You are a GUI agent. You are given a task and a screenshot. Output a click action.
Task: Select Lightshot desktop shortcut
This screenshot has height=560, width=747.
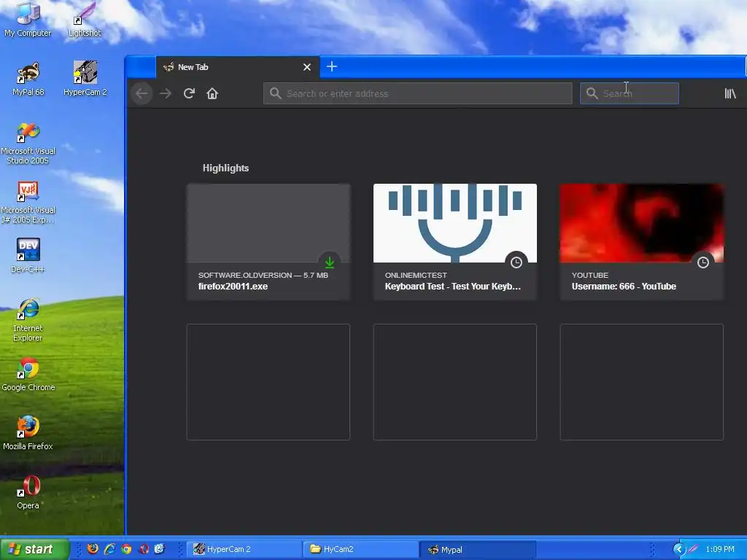click(x=85, y=20)
